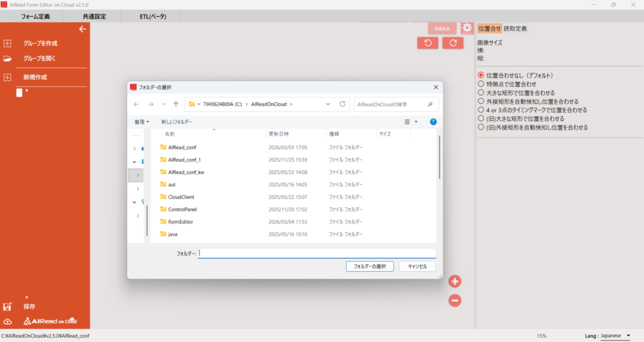Click グループを開く in the sidebar
The width and height of the screenshot is (644, 342).
tap(40, 58)
